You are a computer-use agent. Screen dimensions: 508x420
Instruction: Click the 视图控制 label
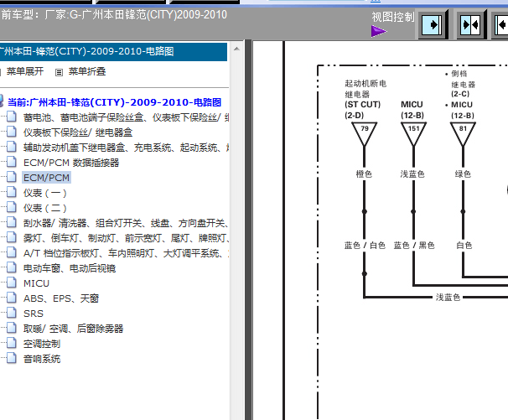pos(393,17)
